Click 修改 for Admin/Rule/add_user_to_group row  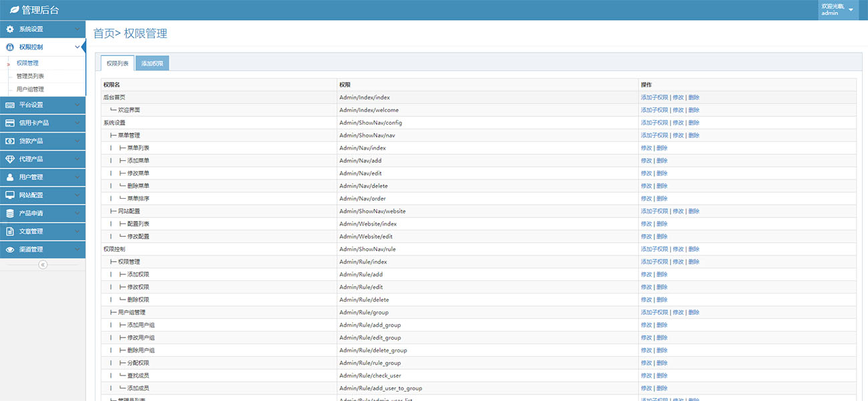[x=646, y=389]
